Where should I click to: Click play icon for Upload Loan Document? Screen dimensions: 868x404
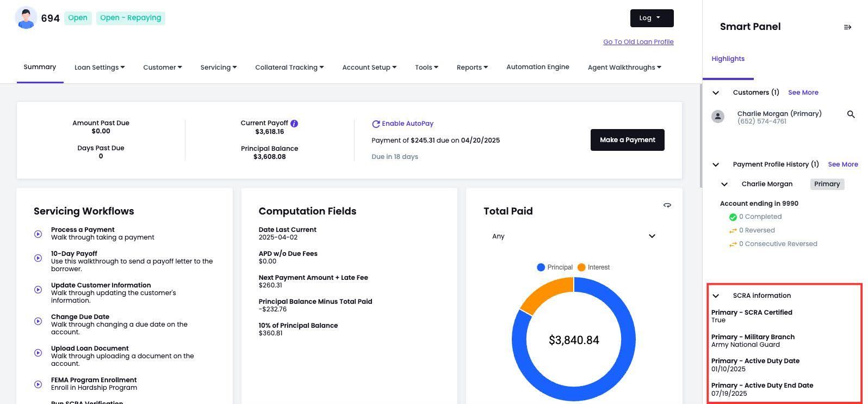coord(38,353)
